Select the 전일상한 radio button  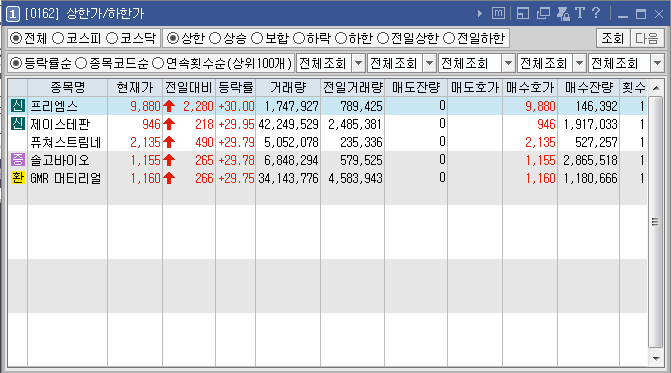[x=383, y=38]
